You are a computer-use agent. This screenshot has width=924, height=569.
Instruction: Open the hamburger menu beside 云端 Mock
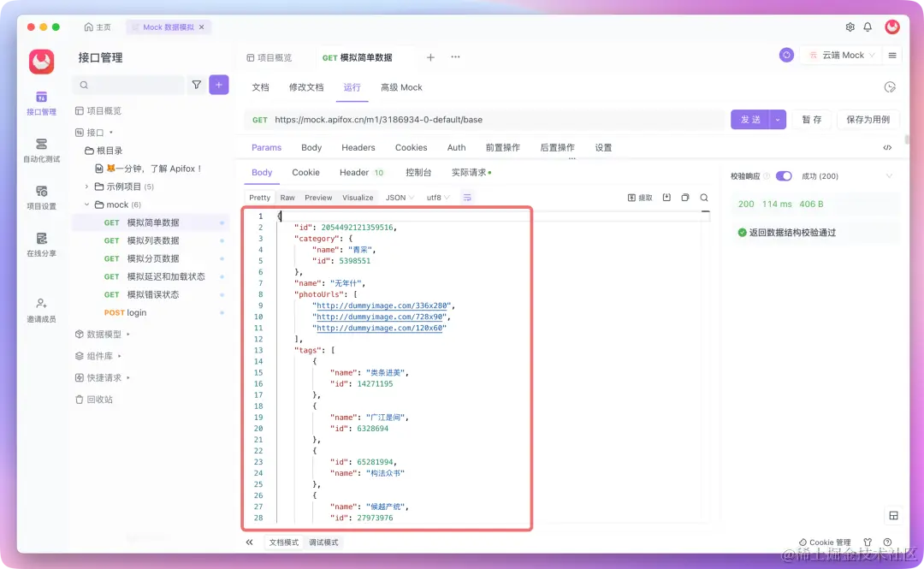892,55
